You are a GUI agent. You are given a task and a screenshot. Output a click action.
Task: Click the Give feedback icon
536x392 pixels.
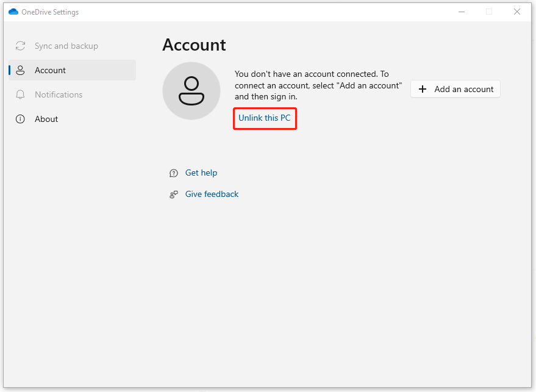(174, 194)
